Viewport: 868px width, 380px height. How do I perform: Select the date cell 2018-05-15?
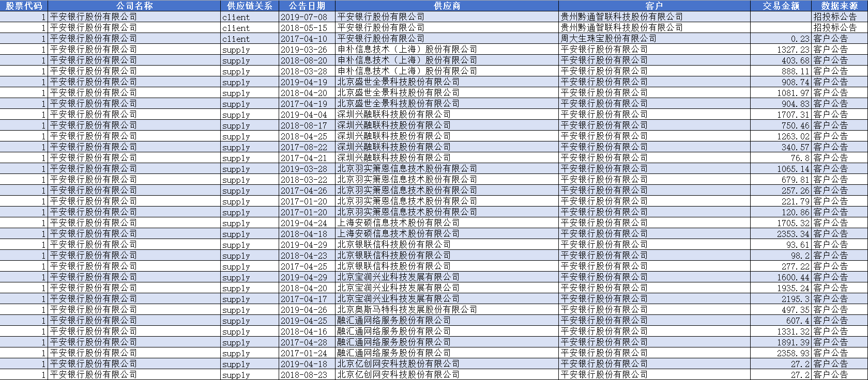tap(304, 28)
